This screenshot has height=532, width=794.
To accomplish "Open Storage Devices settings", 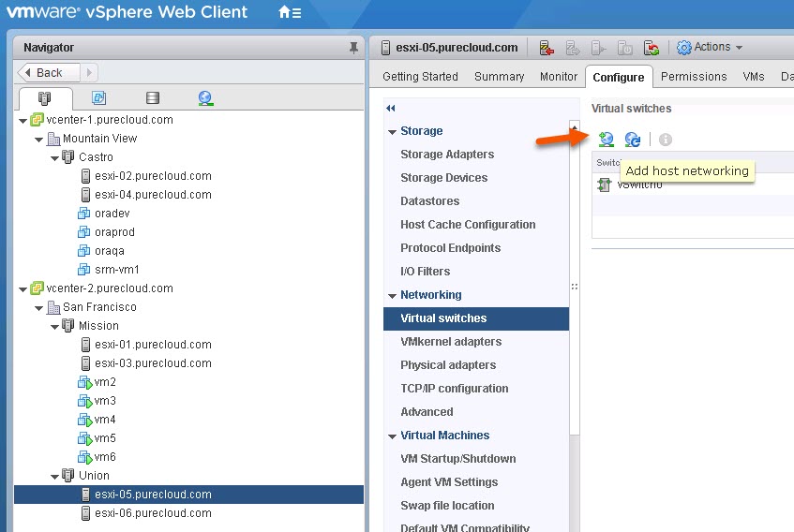I will point(444,178).
